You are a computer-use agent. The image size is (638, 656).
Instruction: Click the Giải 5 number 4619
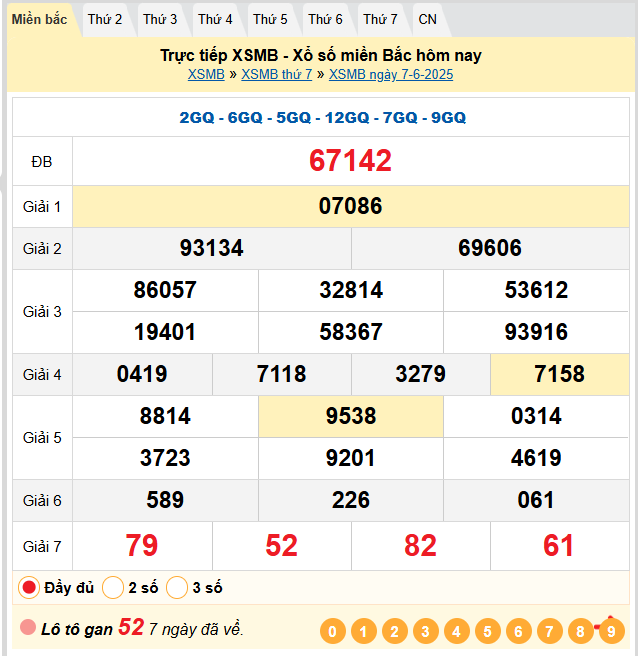click(x=536, y=458)
